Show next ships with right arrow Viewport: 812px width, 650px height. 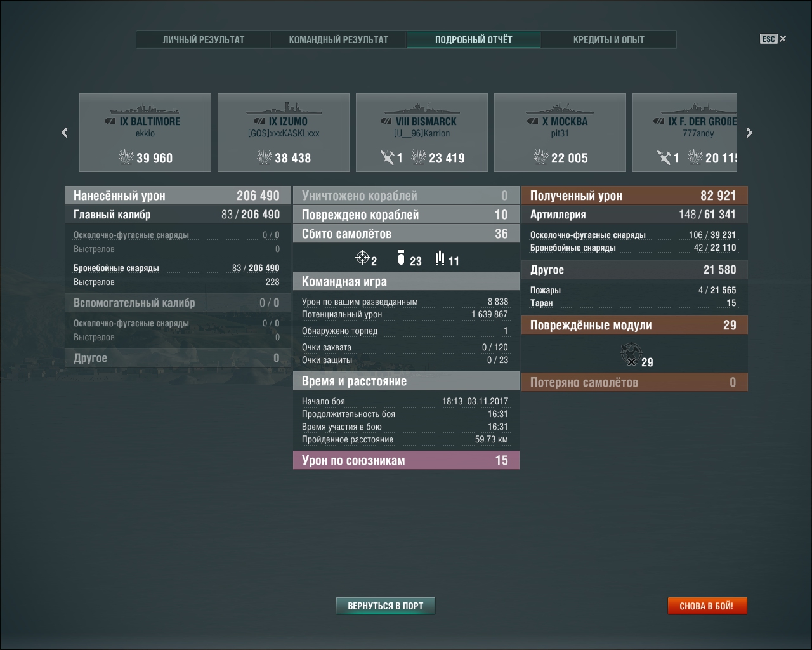(749, 133)
